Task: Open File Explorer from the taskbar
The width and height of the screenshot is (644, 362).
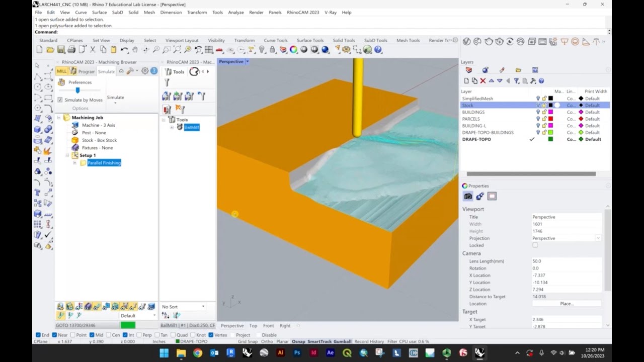Action: coord(181,353)
